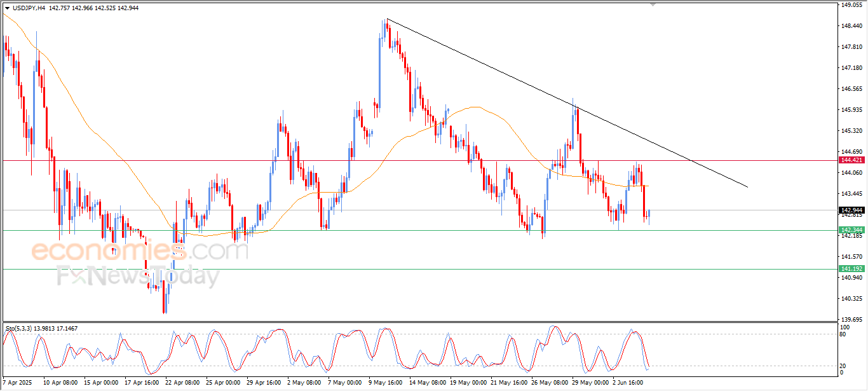Click the 148.440 price axis value
868x391 pixels.
(851, 26)
